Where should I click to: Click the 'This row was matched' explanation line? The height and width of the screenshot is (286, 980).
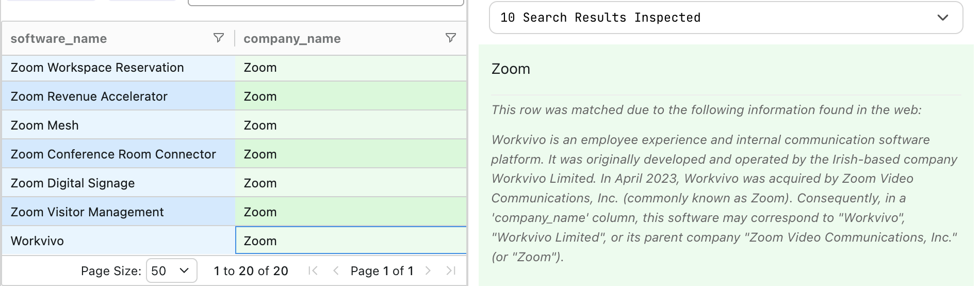[x=706, y=110]
